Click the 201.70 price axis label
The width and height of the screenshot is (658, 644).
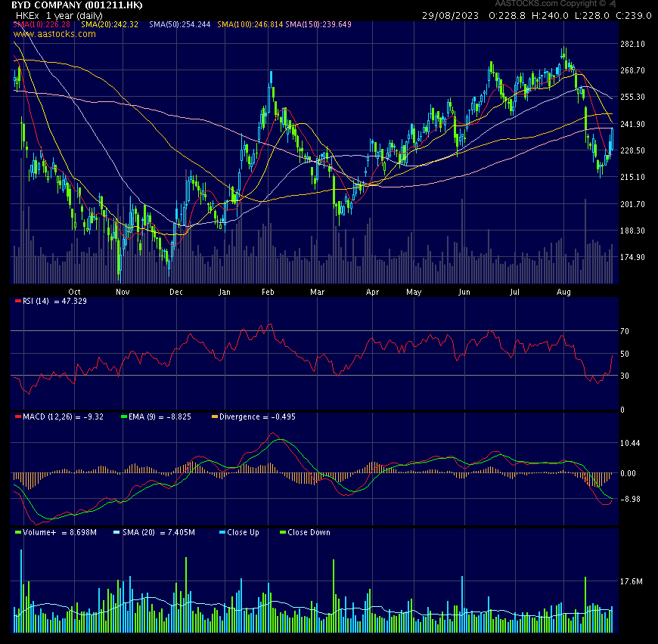pos(632,204)
